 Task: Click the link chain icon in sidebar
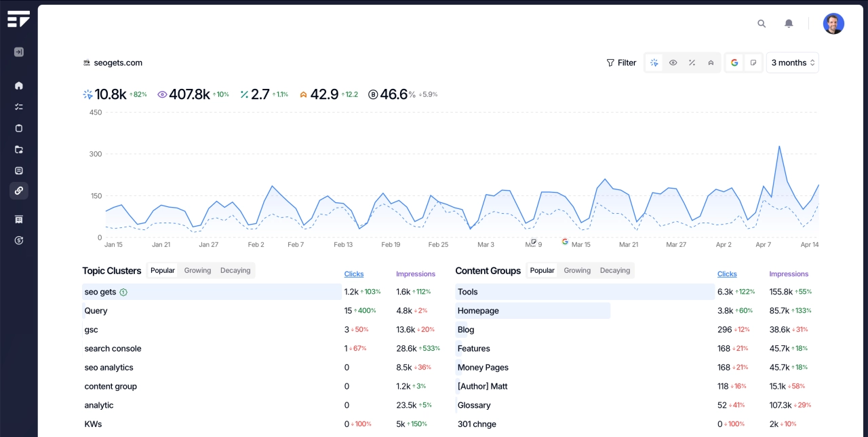pyautogui.click(x=19, y=191)
